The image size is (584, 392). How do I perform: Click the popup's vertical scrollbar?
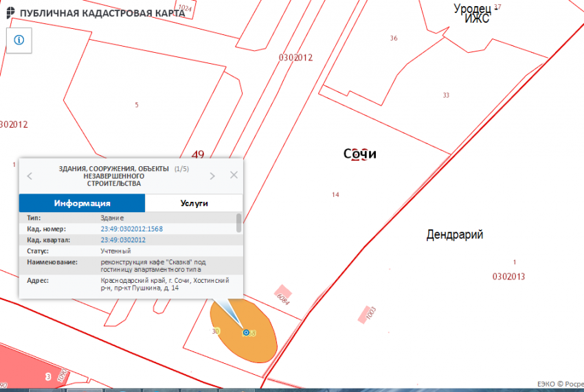pyautogui.click(x=239, y=223)
